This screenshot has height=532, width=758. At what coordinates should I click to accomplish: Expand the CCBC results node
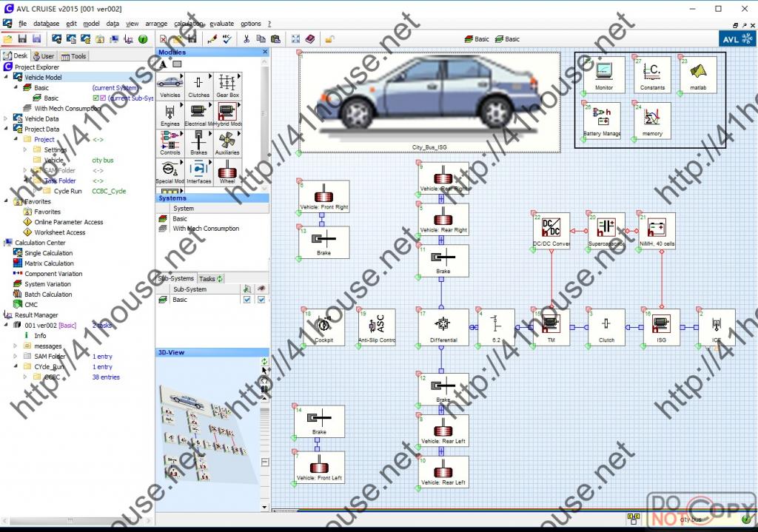pos(25,377)
